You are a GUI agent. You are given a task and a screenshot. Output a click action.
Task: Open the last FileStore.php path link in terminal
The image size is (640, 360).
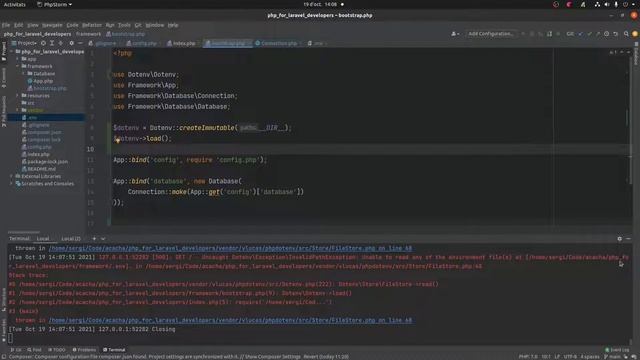click(x=230, y=320)
